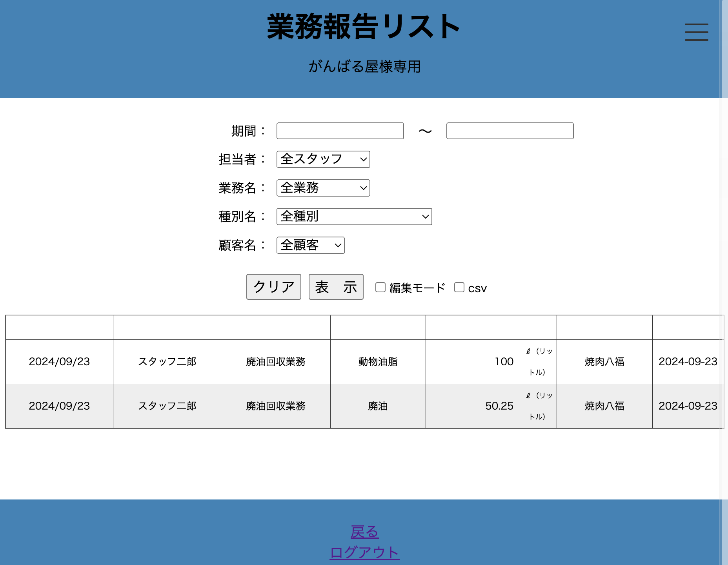Click the period start date field

coord(340,131)
